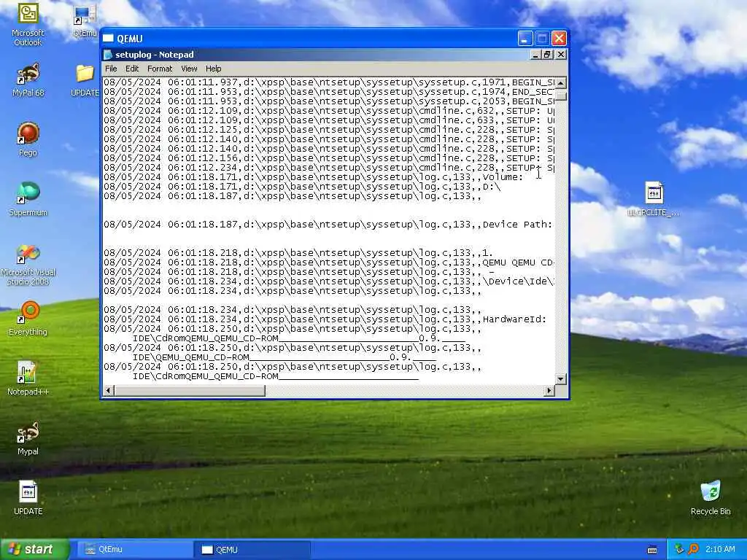Click the 'IDE\QEMU_QEMU_CD-ROM' text line
This screenshot has width=747, height=560.
coord(284,357)
